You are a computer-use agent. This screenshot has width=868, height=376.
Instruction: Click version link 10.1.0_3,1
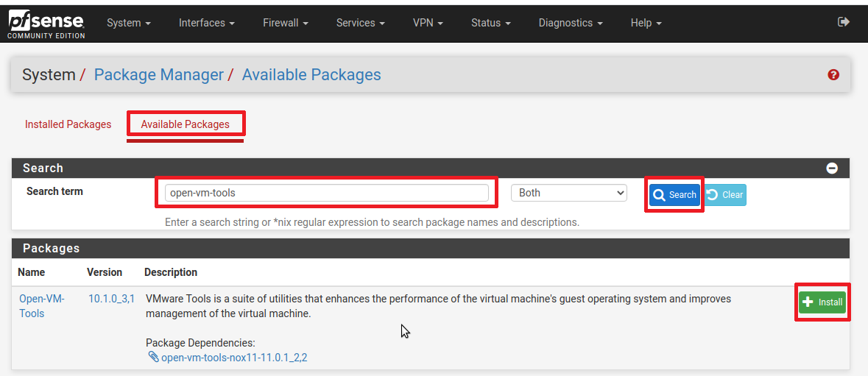click(x=111, y=299)
